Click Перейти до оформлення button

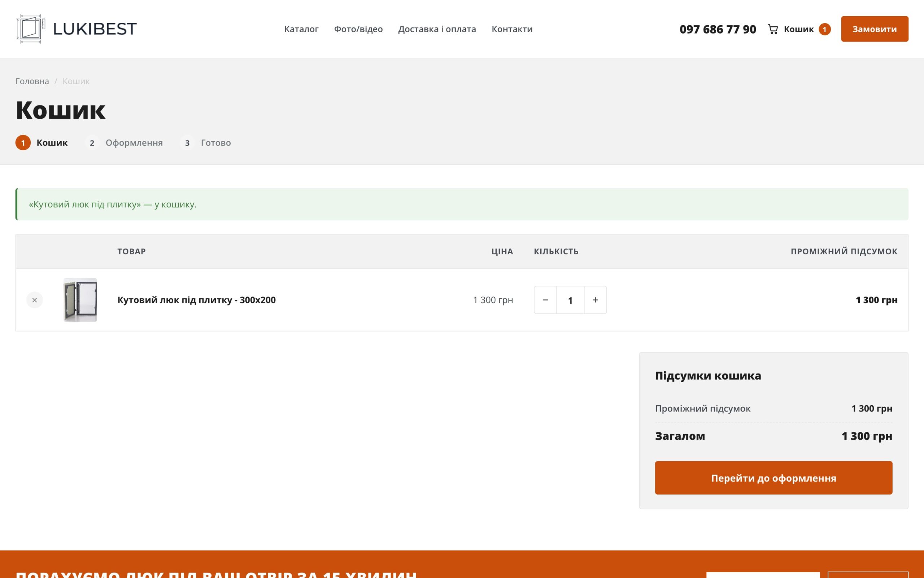(x=773, y=478)
